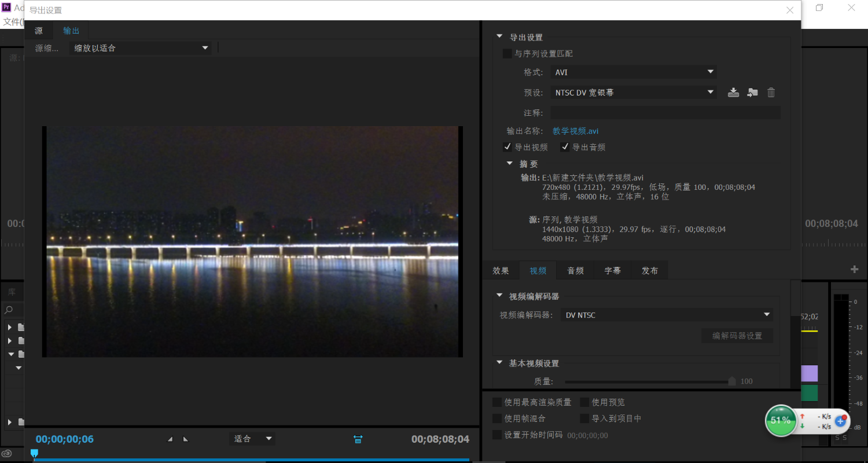The height and width of the screenshot is (463, 868).
Task: Open the 发布 tab
Action: tap(650, 270)
